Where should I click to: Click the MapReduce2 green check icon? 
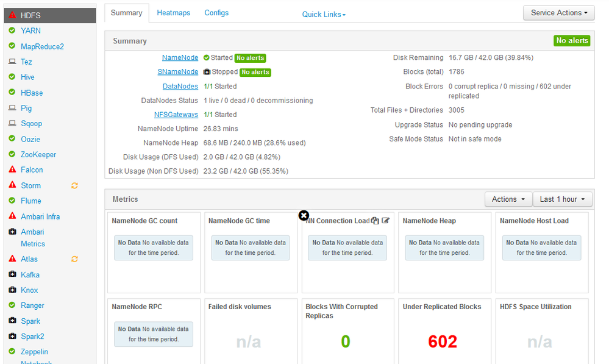(12, 46)
